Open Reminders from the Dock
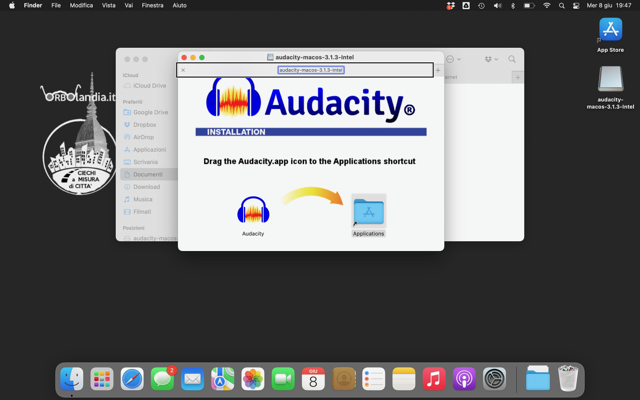 pos(373,379)
